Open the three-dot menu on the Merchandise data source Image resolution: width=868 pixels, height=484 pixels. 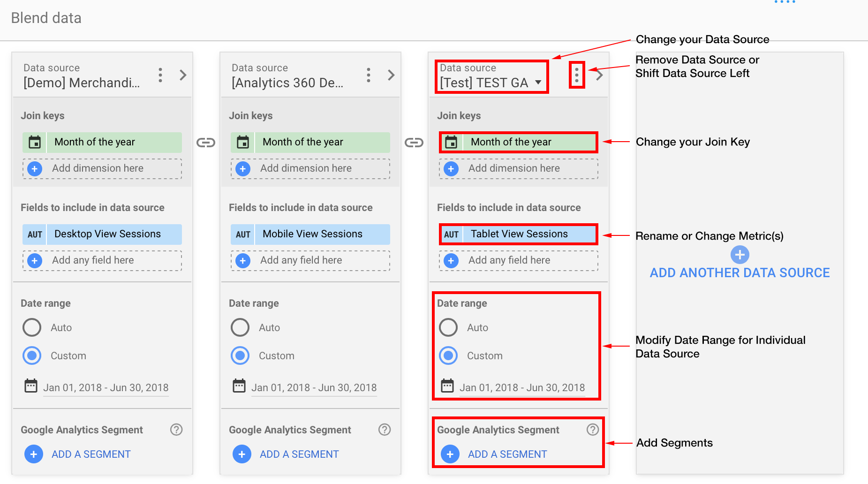click(160, 75)
